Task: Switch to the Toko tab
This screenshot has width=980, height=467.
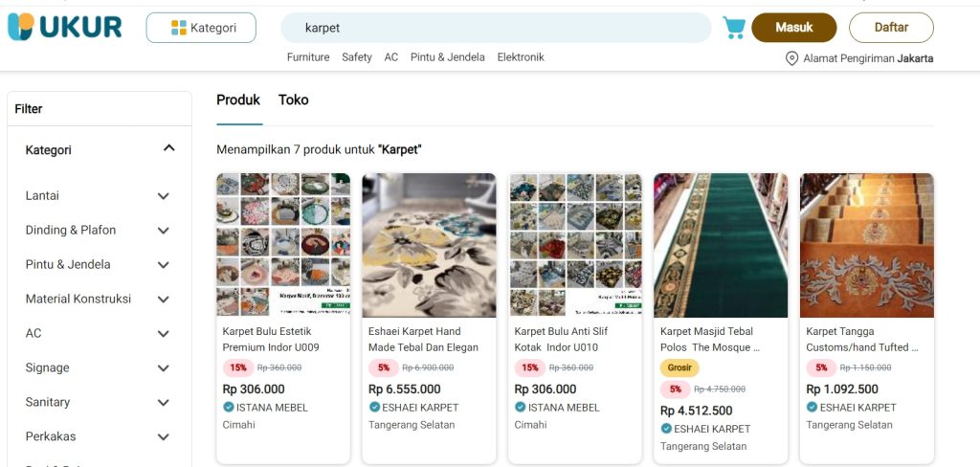Action: point(293,100)
